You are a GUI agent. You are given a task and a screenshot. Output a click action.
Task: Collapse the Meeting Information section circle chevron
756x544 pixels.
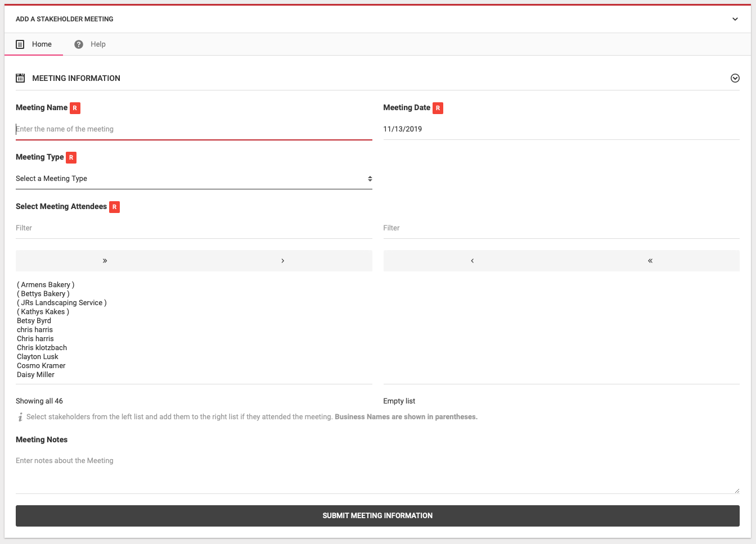pos(735,78)
